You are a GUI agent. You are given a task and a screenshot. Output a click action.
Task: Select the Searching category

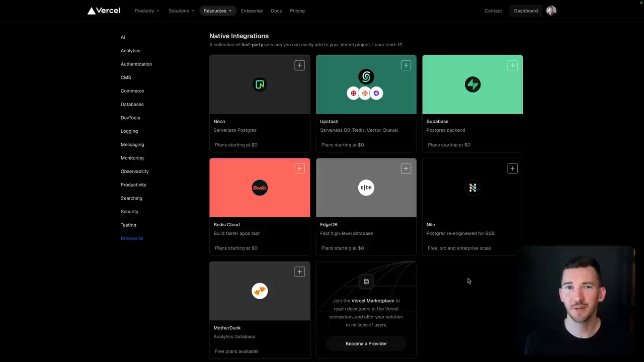(131, 198)
